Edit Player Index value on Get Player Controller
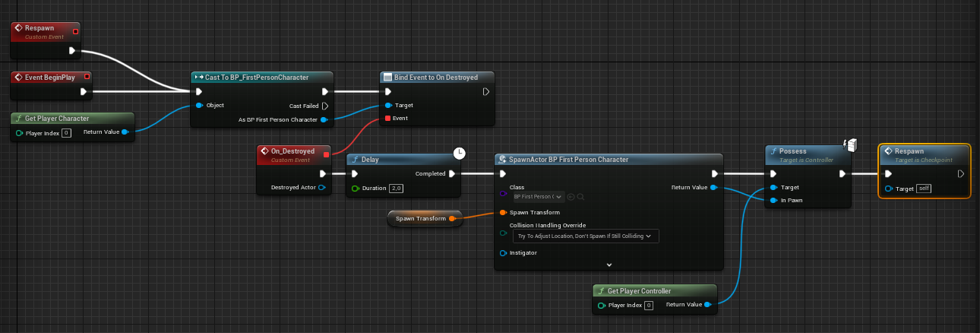This screenshot has height=333, width=980. coord(648,306)
